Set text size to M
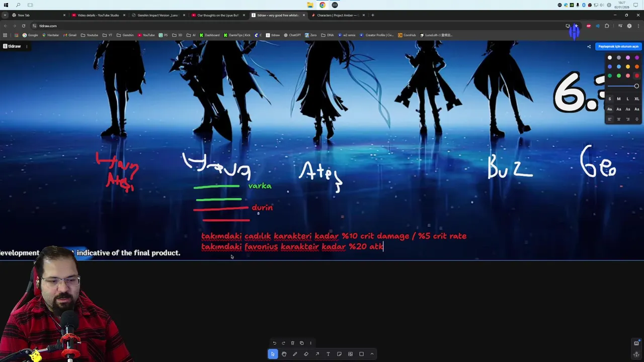 point(619,99)
